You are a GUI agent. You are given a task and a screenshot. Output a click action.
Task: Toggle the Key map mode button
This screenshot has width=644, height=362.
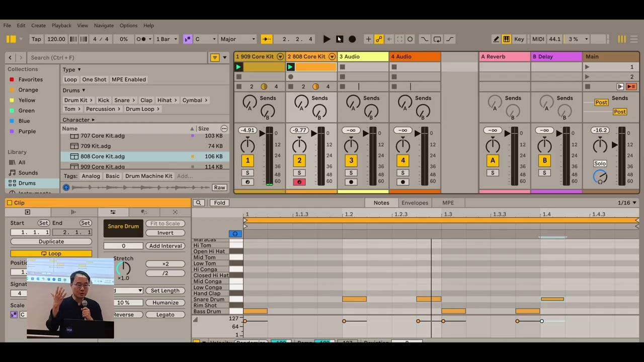click(519, 39)
